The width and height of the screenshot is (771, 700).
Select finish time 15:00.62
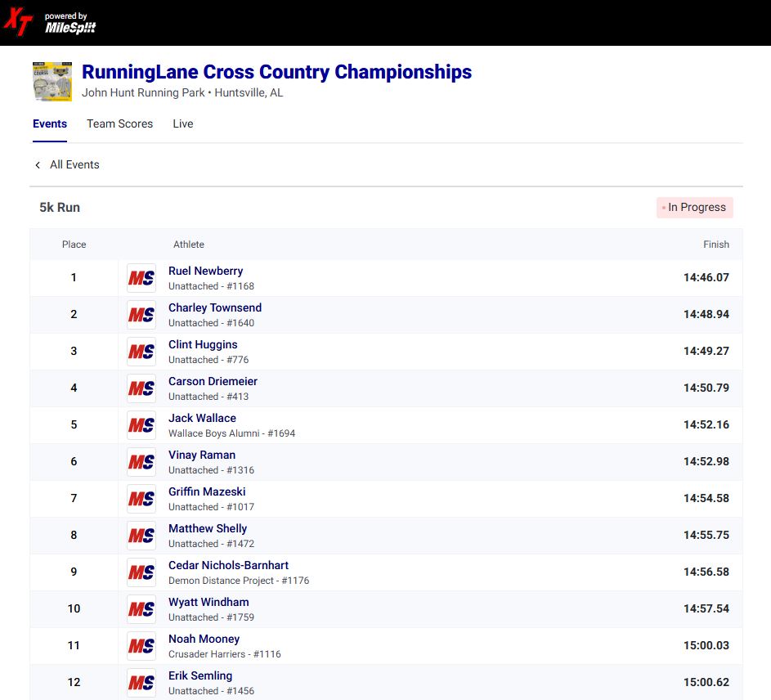[706, 682]
